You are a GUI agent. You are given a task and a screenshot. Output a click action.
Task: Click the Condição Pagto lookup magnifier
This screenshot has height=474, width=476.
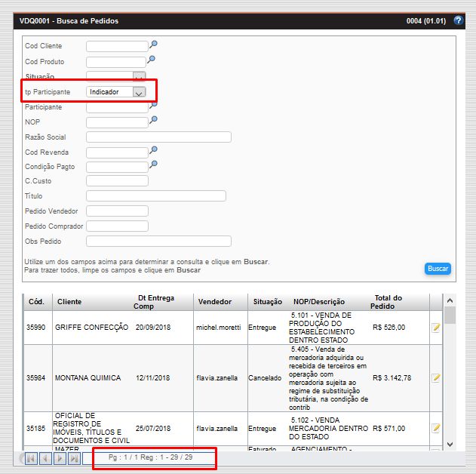(153, 165)
